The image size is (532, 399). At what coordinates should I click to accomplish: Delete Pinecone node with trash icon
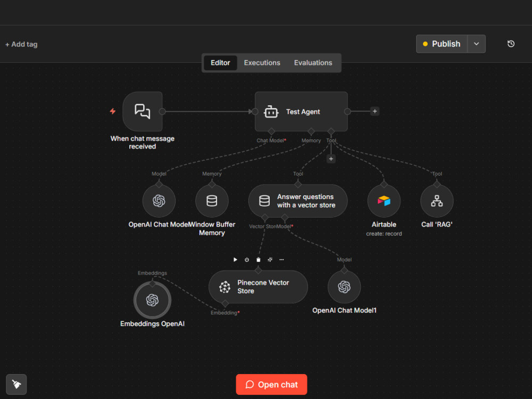[x=258, y=260]
